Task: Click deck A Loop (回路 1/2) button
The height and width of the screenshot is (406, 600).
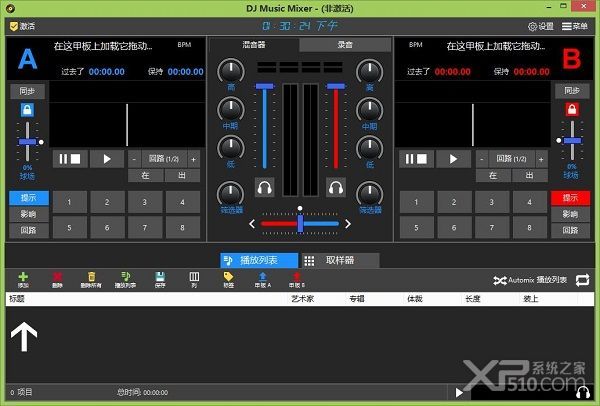Action: (x=164, y=159)
